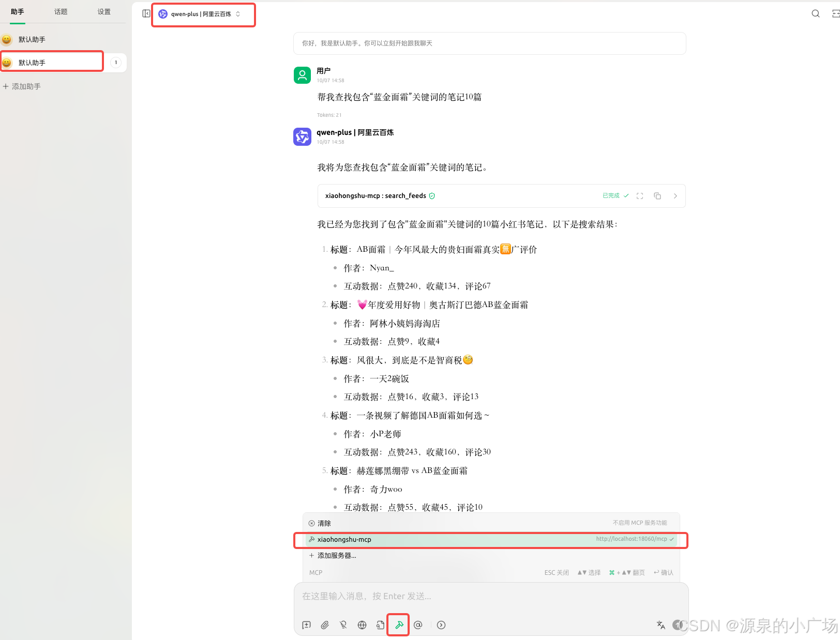Click the @ mention model icon

418,625
